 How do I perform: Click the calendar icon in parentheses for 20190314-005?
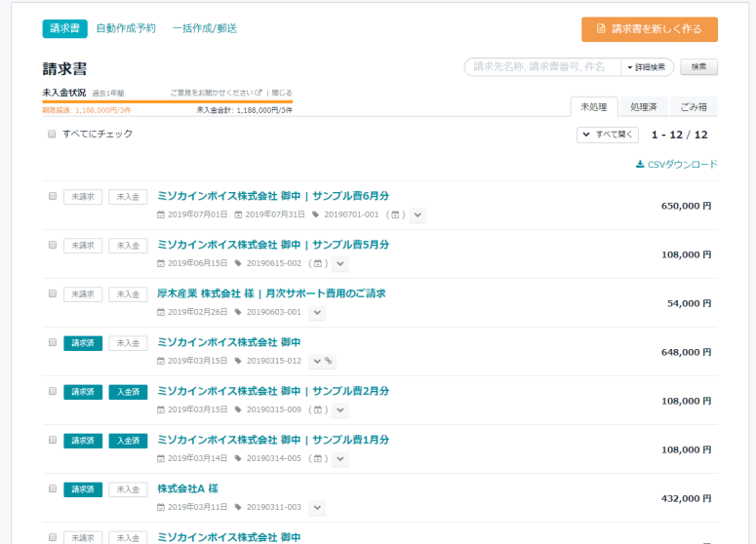(x=317, y=458)
